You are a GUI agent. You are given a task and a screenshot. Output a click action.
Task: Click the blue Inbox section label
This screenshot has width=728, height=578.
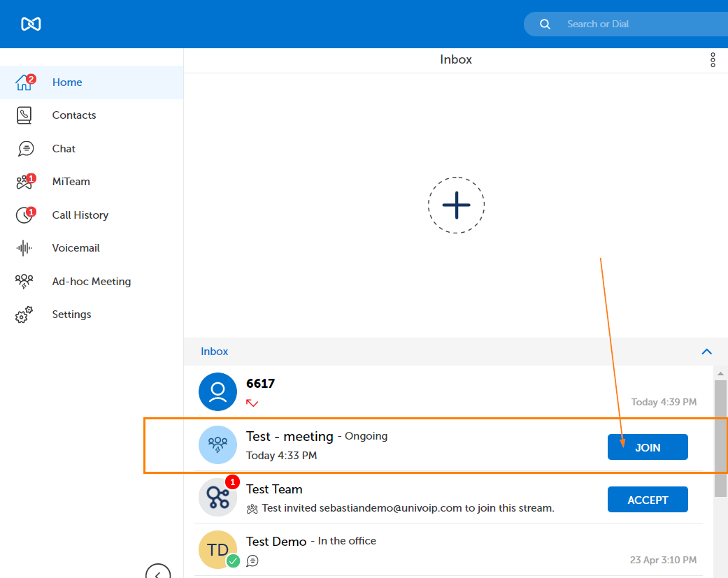tap(214, 352)
